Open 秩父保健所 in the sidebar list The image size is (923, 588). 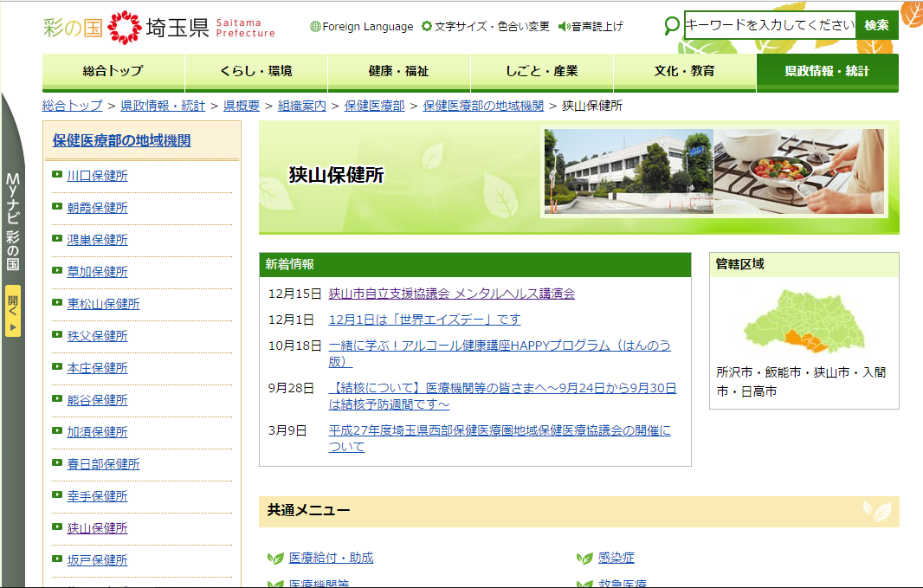tap(97, 336)
